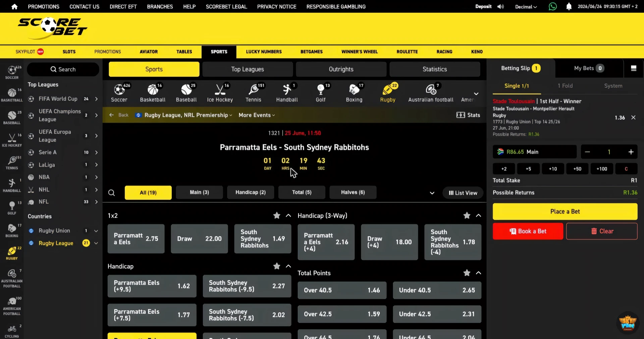Open the Decimal odds format dropdown
This screenshot has height=339, width=644.
click(x=526, y=7)
